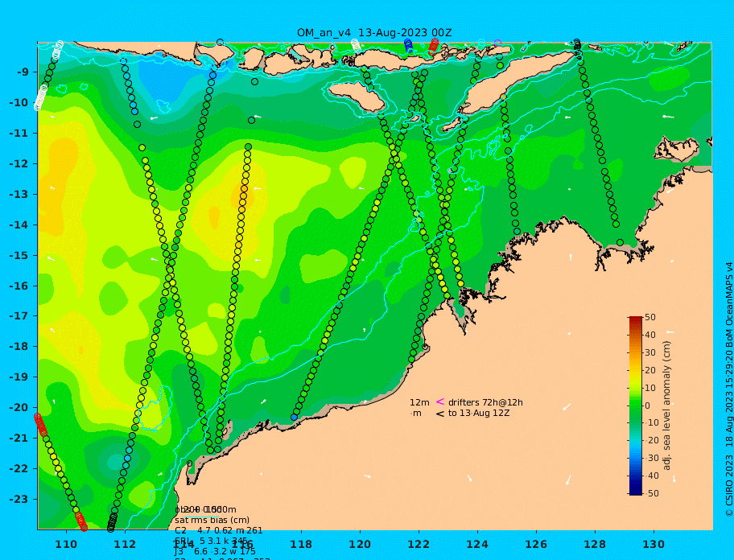The image size is (734, 560).
Task: Select the longitude axis label 120
Action: (360, 544)
